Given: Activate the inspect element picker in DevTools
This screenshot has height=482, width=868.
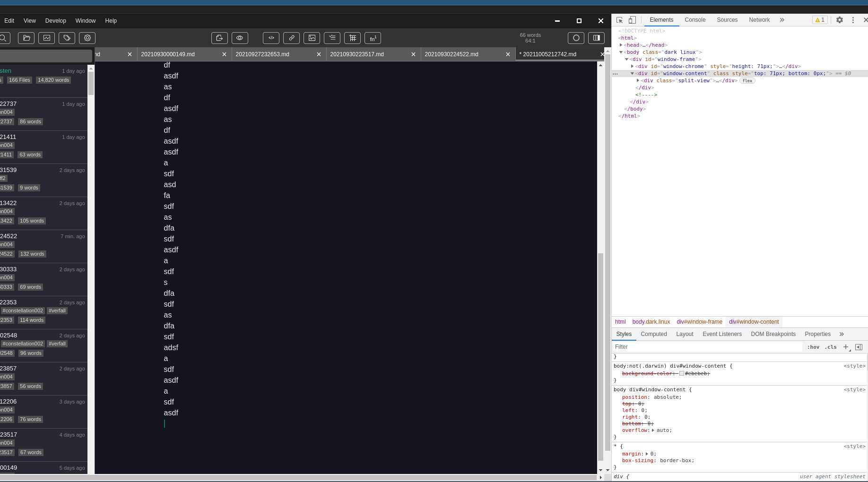Looking at the screenshot, I should pyautogui.click(x=619, y=20).
